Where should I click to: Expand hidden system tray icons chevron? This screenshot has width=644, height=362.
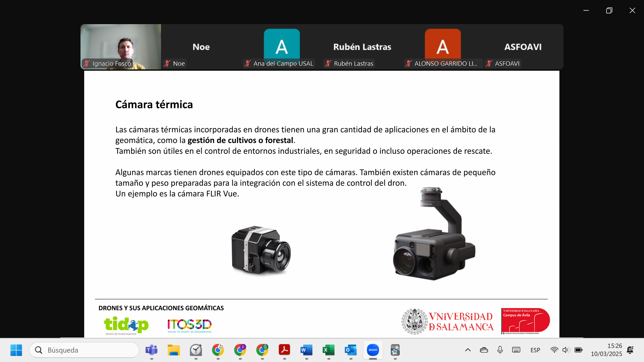click(468, 350)
